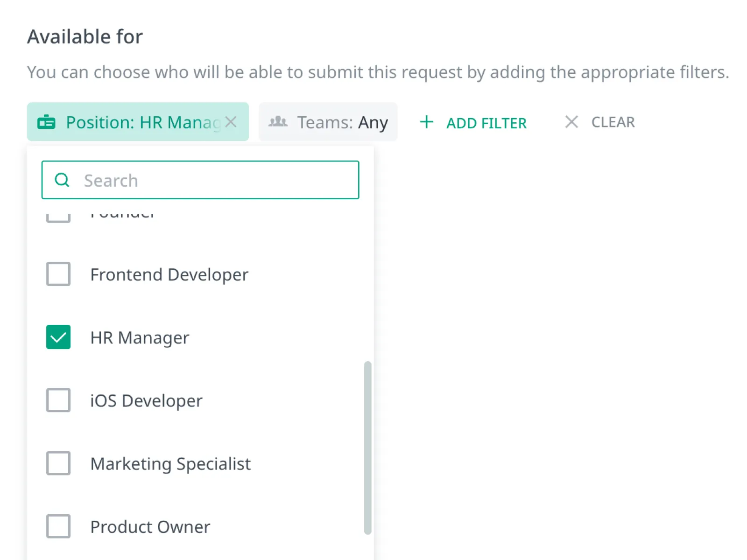The image size is (747, 560).
Task: Tick the iOS Developer checkbox
Action: point(58,400)
